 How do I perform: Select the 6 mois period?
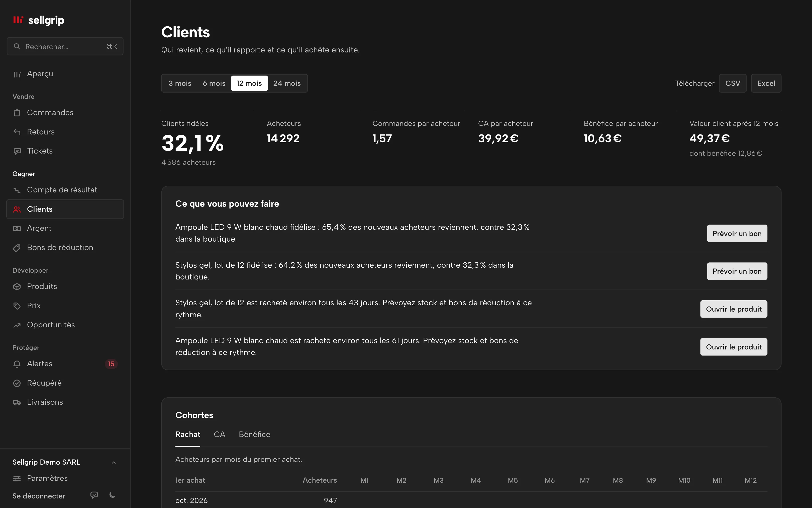point(214,83)
